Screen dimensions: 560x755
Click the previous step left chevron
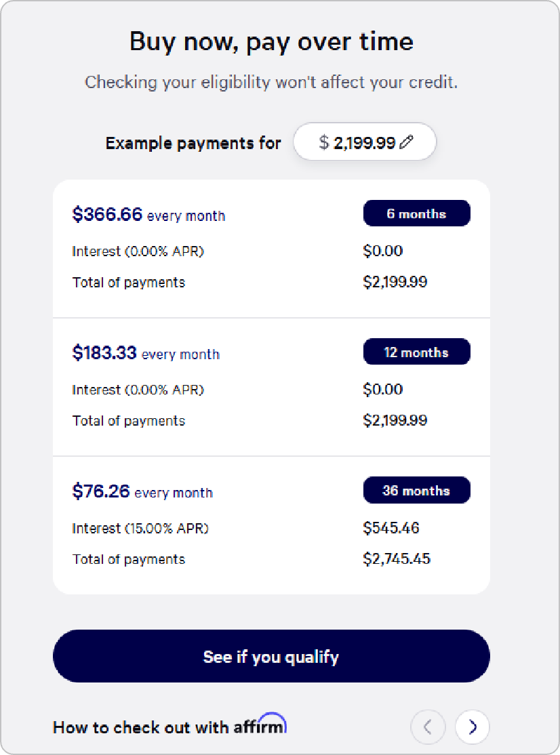428,727
